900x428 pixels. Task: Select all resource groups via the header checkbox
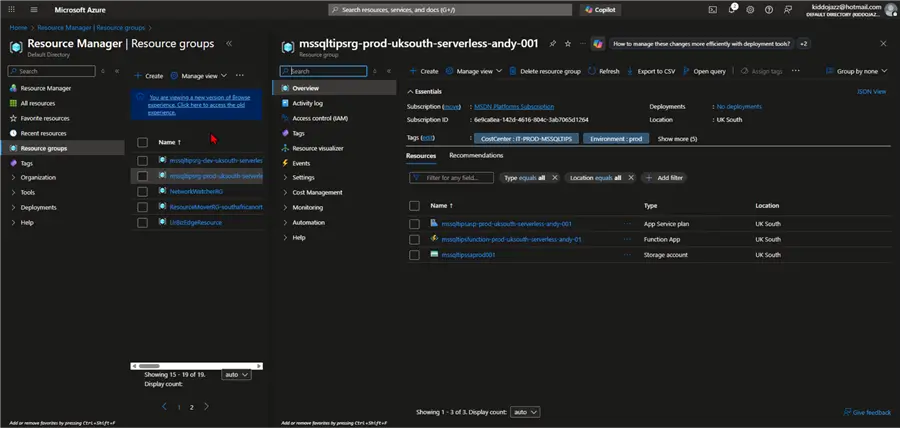[x=142, y=142]
